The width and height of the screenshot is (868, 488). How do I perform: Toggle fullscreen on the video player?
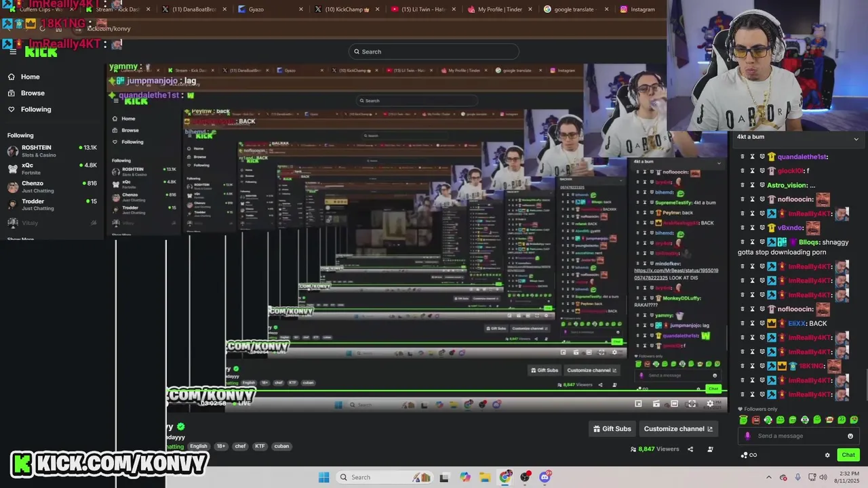(x=692, y=403)
